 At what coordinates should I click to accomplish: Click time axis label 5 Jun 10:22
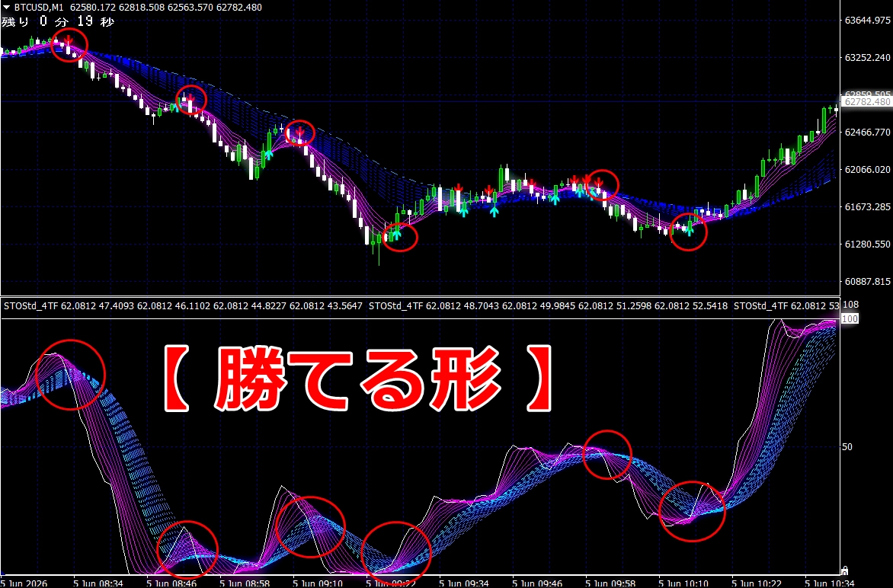pyautogui.click(x=757, y=583)
